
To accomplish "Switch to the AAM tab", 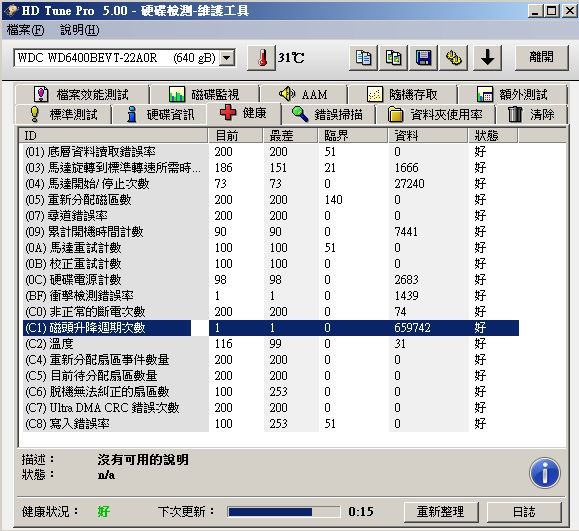I will [303, 95].
